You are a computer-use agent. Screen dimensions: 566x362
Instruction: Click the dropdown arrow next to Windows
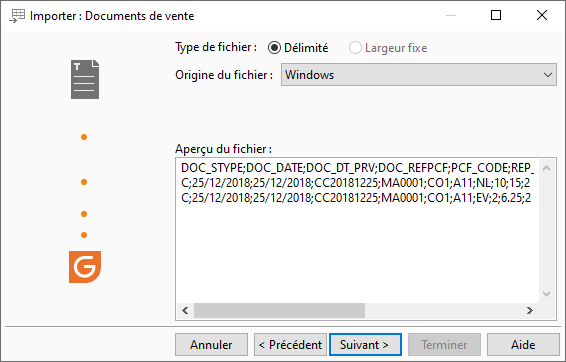pos(548,75)
